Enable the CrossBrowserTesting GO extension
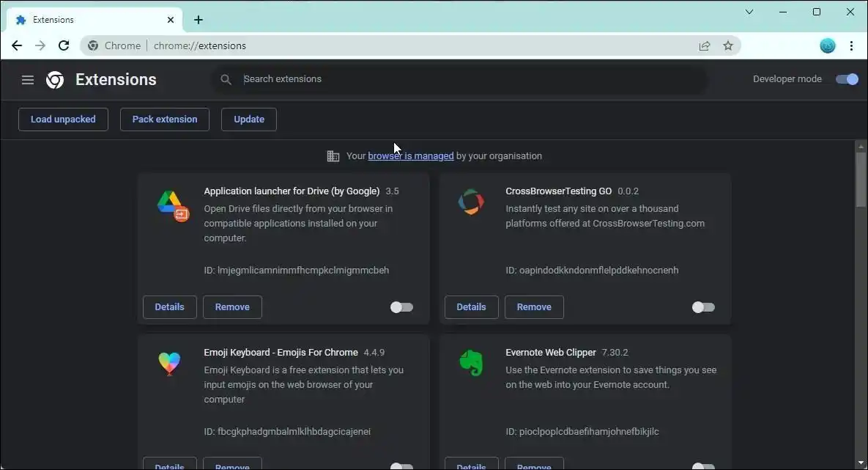Screen dimensions: 868x470 (x=703, y=307)
